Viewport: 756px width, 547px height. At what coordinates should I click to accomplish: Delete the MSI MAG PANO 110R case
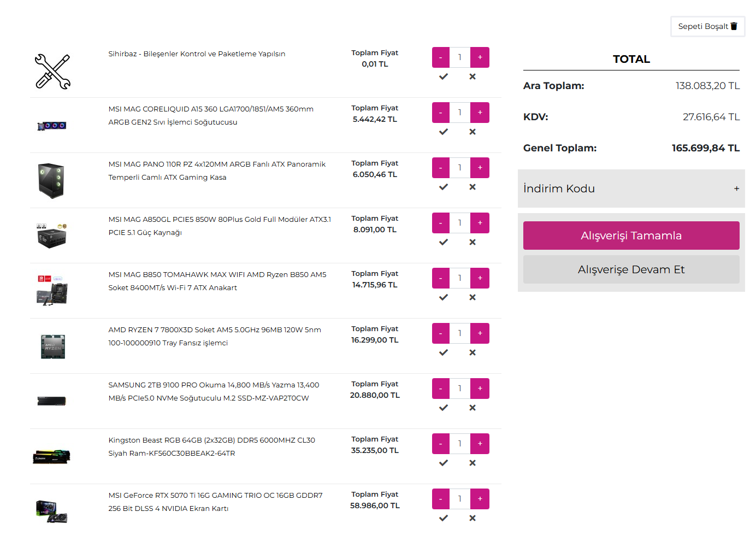tap(472, 187)
